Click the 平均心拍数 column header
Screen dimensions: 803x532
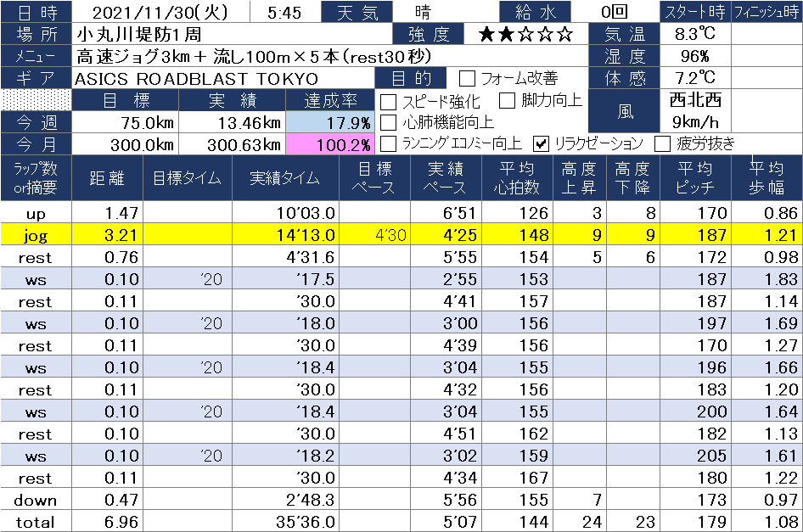tap(517, 177)
